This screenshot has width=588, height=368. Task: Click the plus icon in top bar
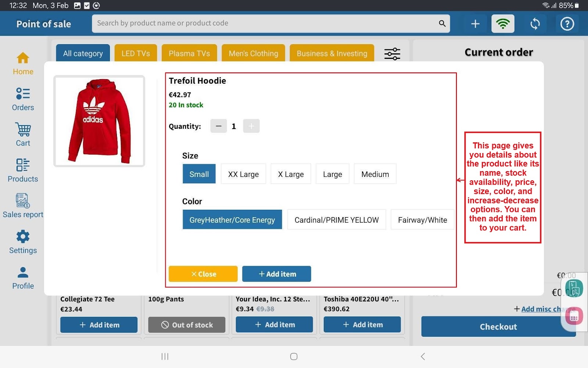pos(475,24)
